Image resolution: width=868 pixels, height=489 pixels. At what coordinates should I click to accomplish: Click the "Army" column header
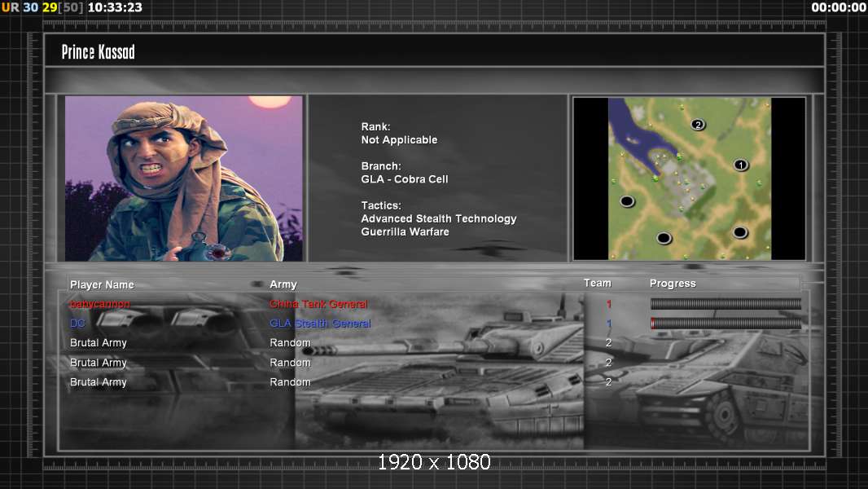click(283, 284)
